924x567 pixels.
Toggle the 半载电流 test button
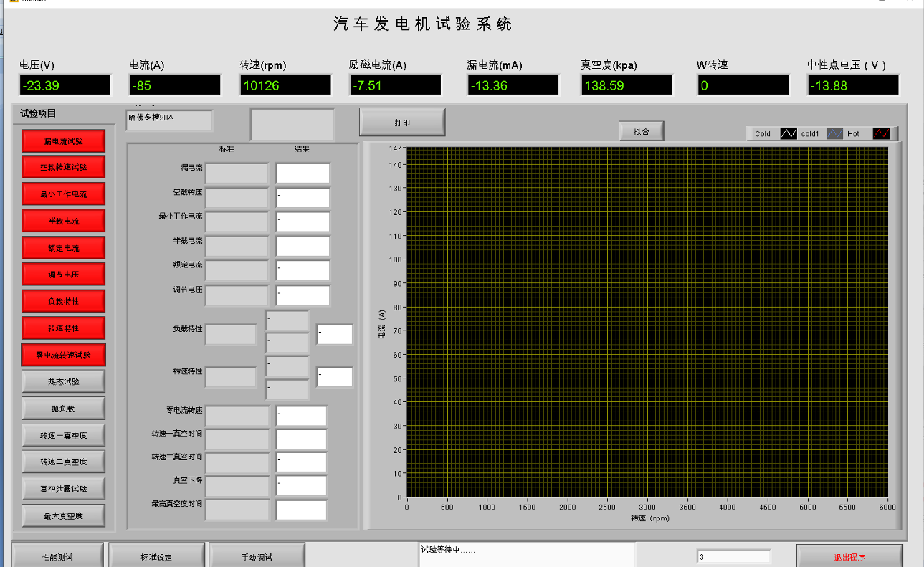coord(63,221)
